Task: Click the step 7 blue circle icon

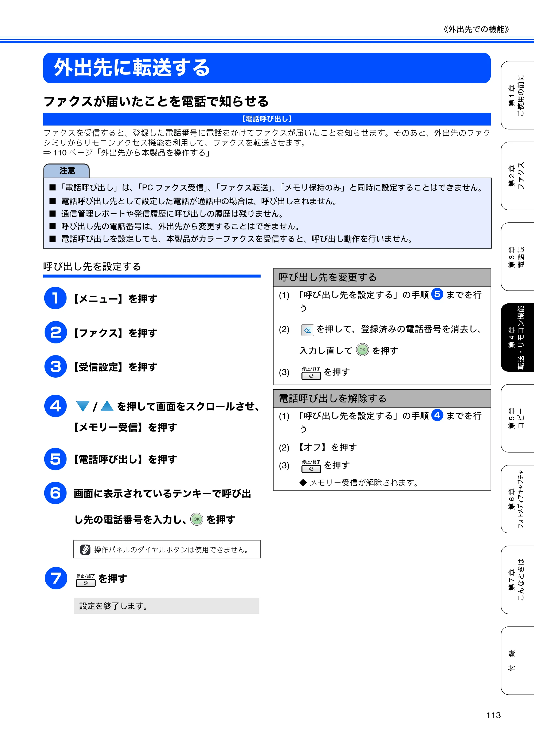Action: pos(56,578)
